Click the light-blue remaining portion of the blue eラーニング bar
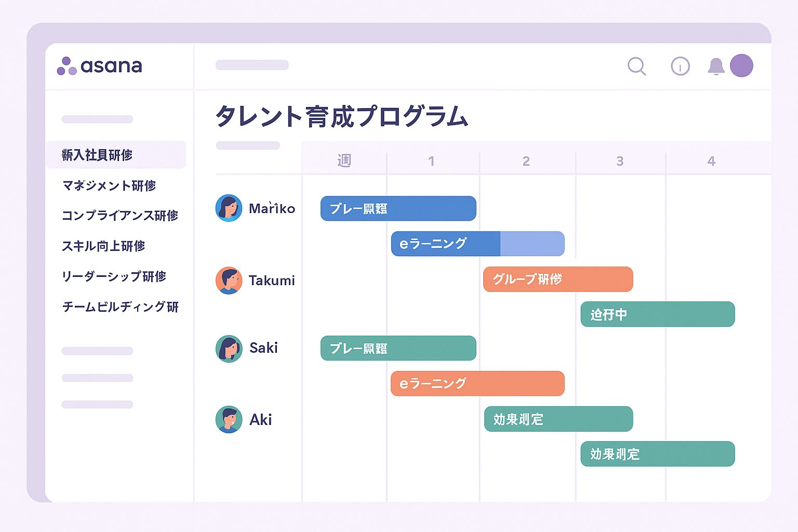 [532, 244]
